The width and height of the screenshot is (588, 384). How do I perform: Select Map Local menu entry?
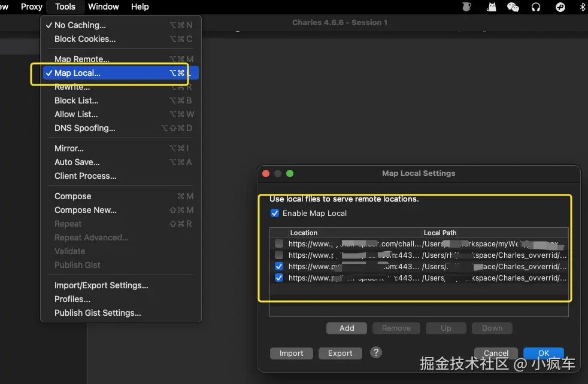pyautogui.click(x=121, y=73)
